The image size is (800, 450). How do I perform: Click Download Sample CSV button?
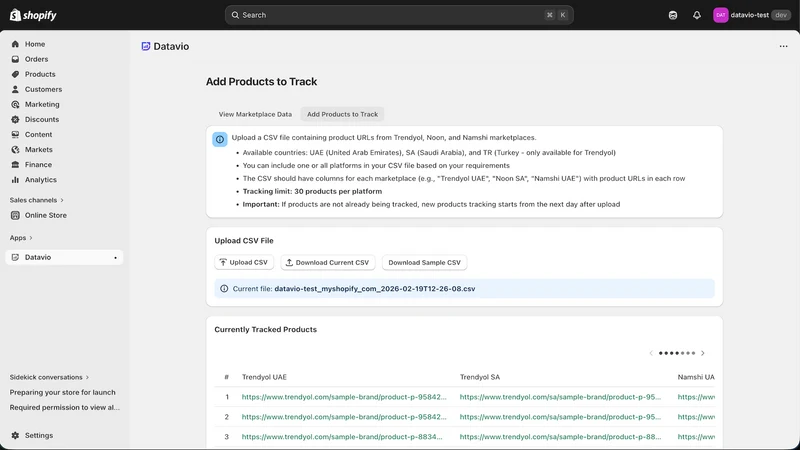pyautogui.click(x=424, y=262)
